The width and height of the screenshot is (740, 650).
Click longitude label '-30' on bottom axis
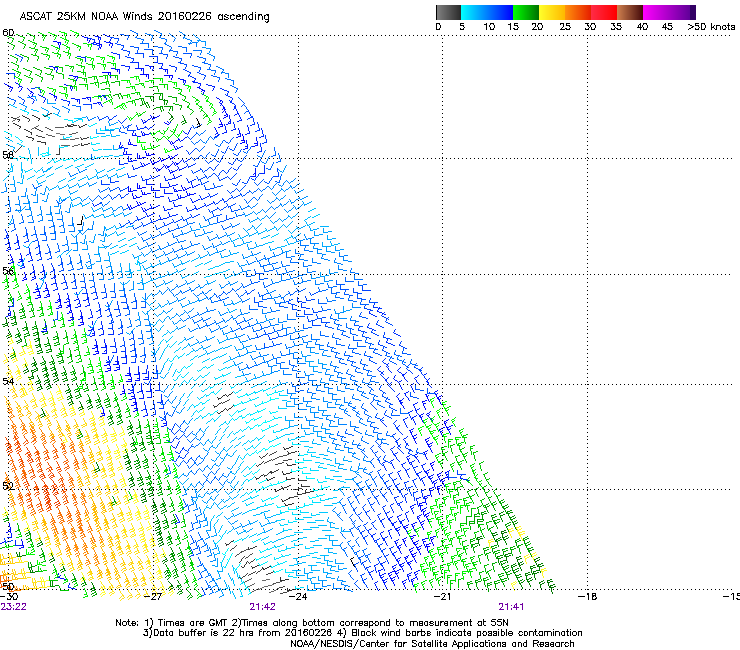(9, 597)
